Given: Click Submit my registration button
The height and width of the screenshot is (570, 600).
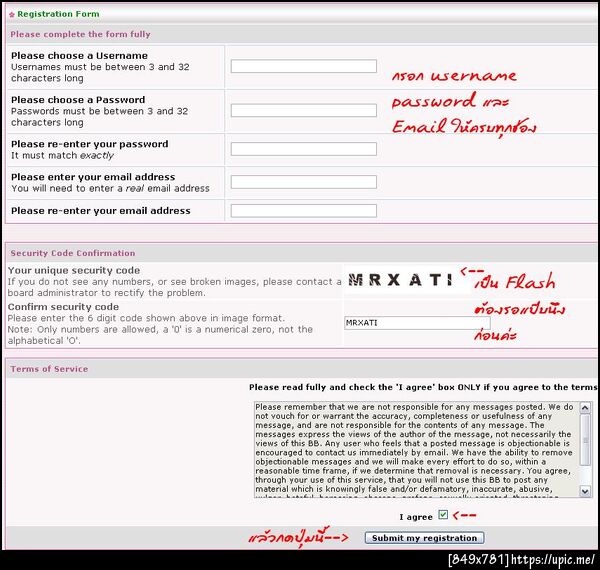Looking at the screenshot, I should (x=424, y=538).
